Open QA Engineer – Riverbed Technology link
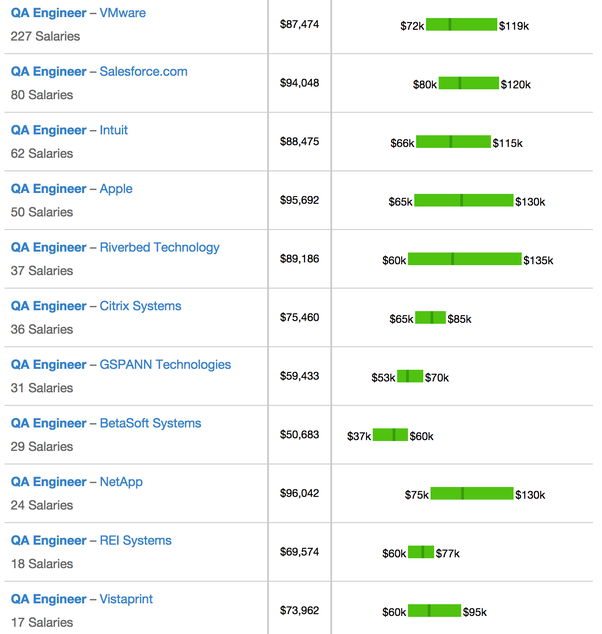602x634 pixels. 115,247
